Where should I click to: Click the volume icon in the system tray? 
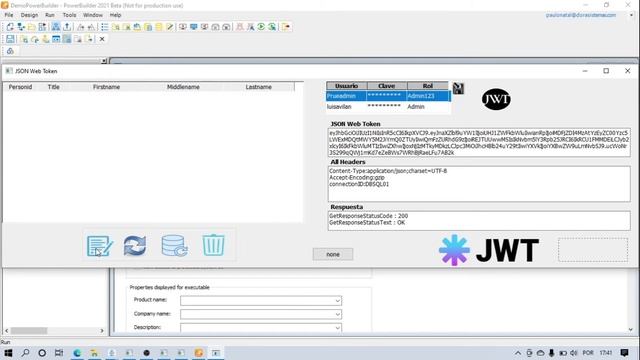click(574, 353)
